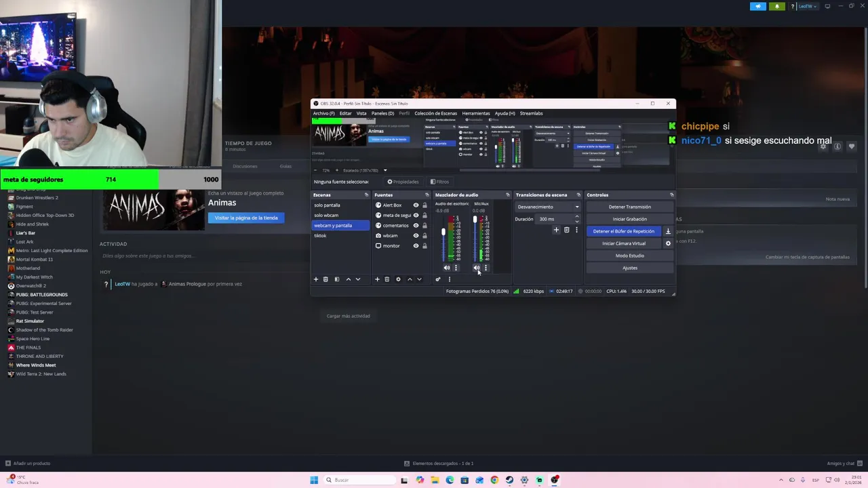Screen dimensions: 868x488
Task: Open Mic/Aux options three dots
Action: coord(486,268)
